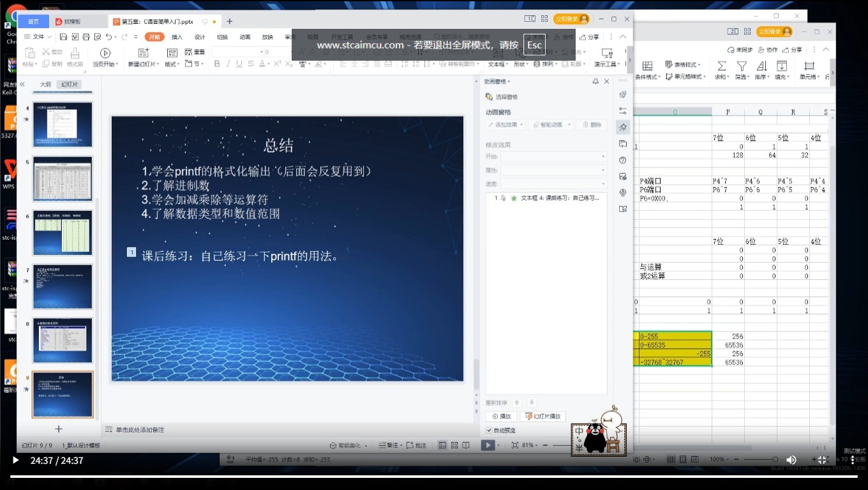Select column P header in spreadsheet window
The height and width of the screenshot is (490, 868).
click(728, 112)
